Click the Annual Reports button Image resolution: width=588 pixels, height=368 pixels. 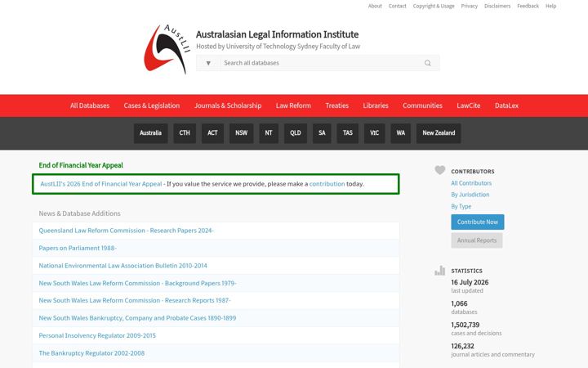(x=477, y=240)
